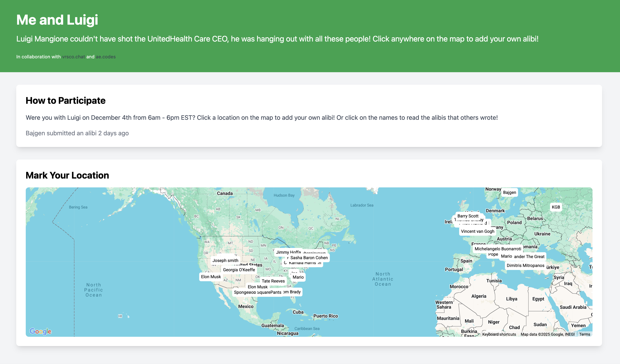Click Algeria on the map

click(479, 296)
